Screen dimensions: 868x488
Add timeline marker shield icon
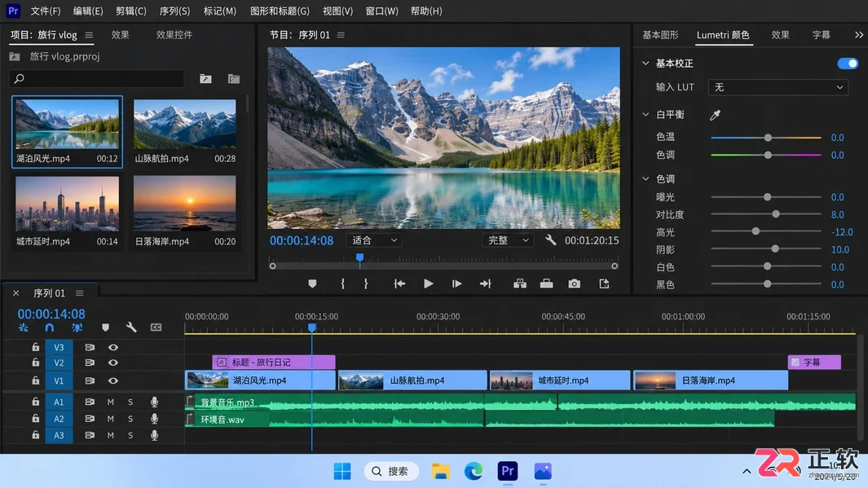click(x=105, y=328)
